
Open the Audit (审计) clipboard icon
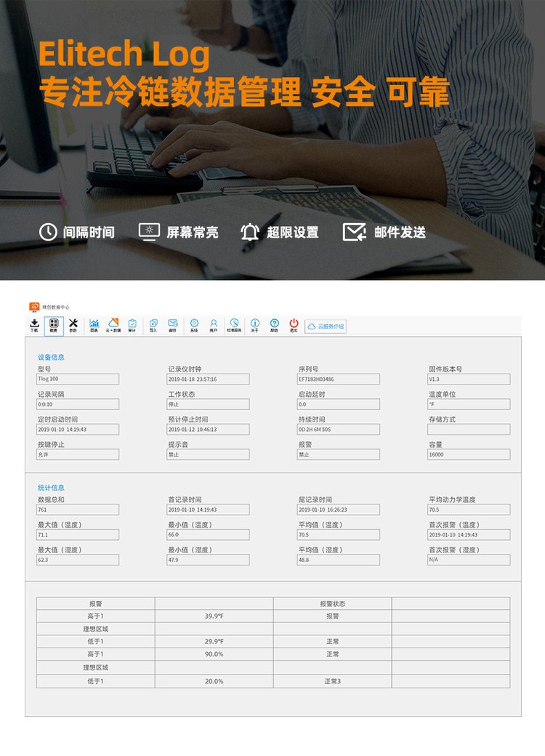(x=132, y=326)
